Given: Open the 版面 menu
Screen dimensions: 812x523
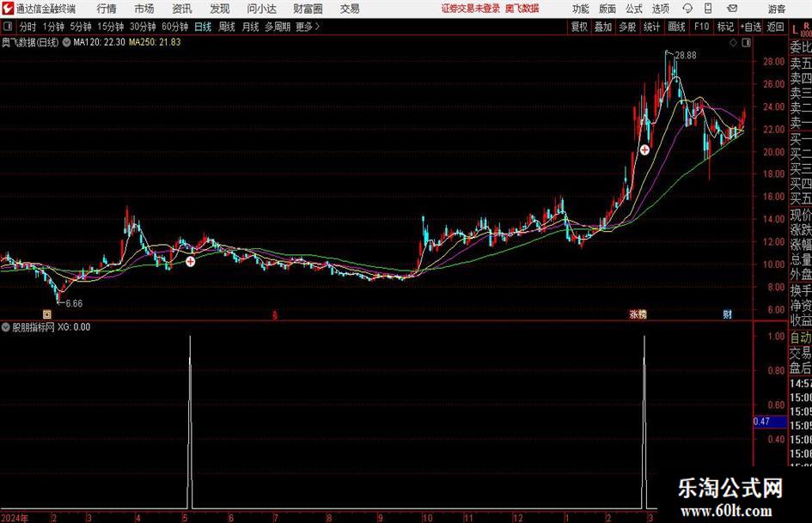Looking at the screenshot, I should click(x=607, y=9).
